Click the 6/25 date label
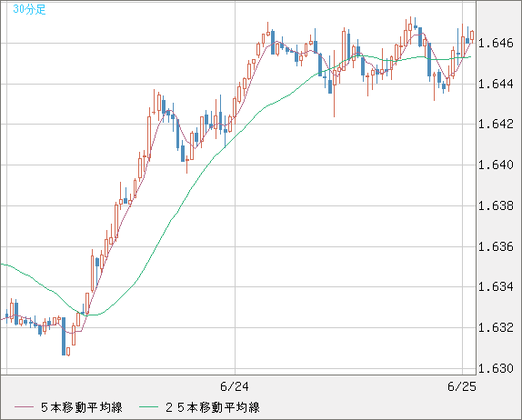 (462, 386)
